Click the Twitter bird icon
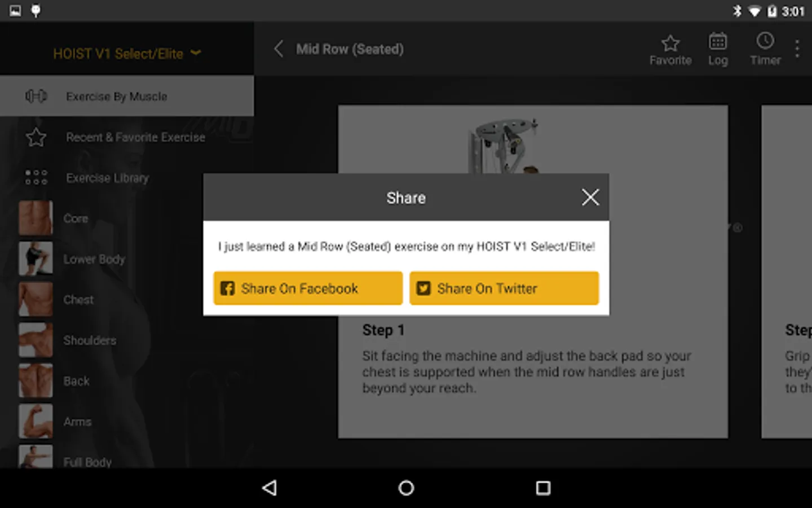812x508 pixels. click(x=423, y=288)
